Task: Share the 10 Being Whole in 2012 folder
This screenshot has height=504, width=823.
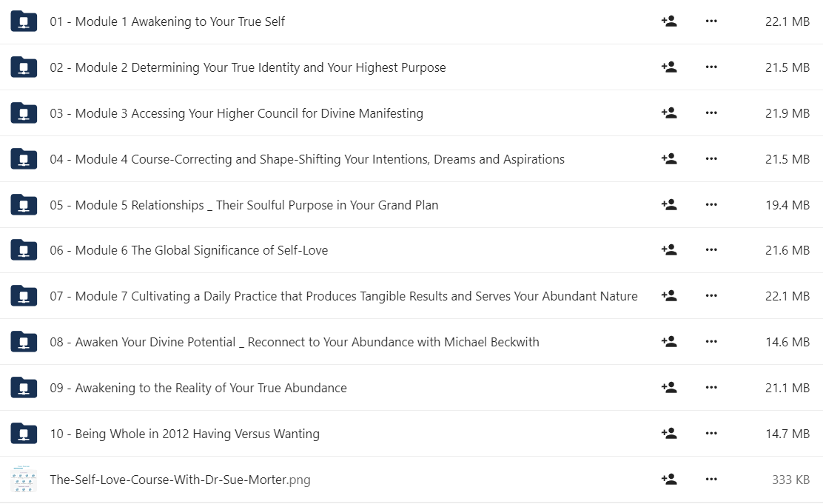Action: click(x=669, y=433)
